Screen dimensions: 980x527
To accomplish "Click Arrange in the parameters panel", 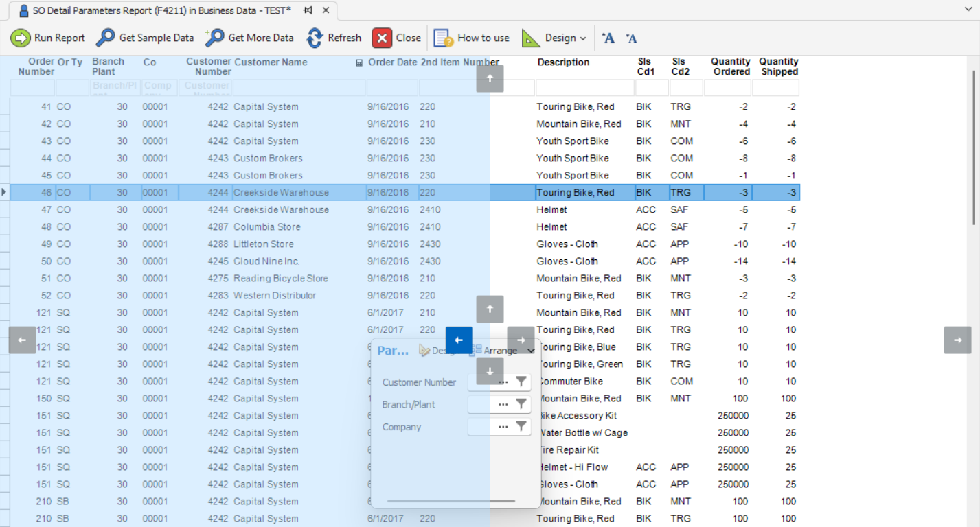I will pyautogui.click(x=494, y=351).
